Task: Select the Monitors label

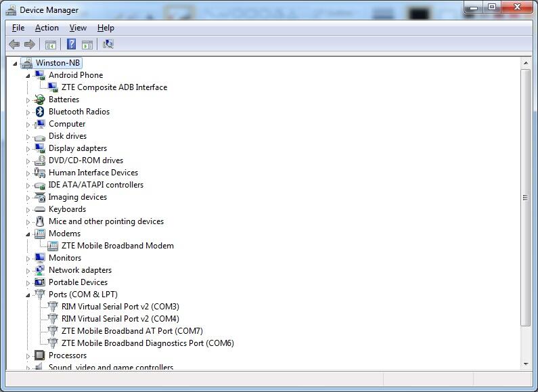Action: point(65,258)
